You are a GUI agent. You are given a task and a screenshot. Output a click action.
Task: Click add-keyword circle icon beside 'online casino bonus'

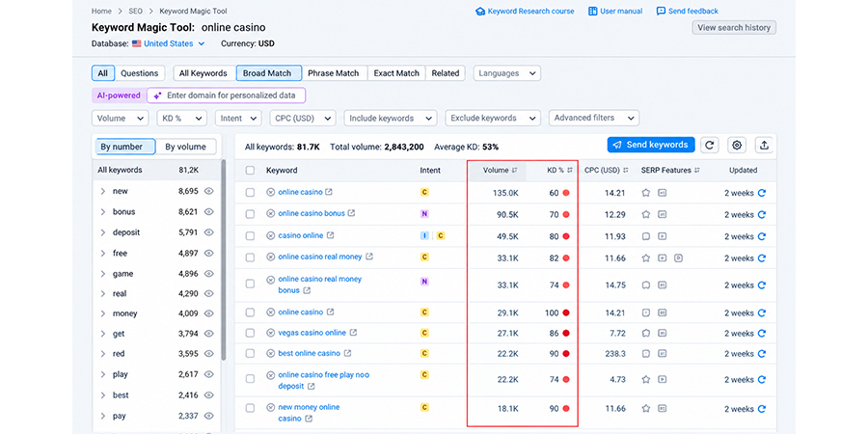tap(271, 214)
